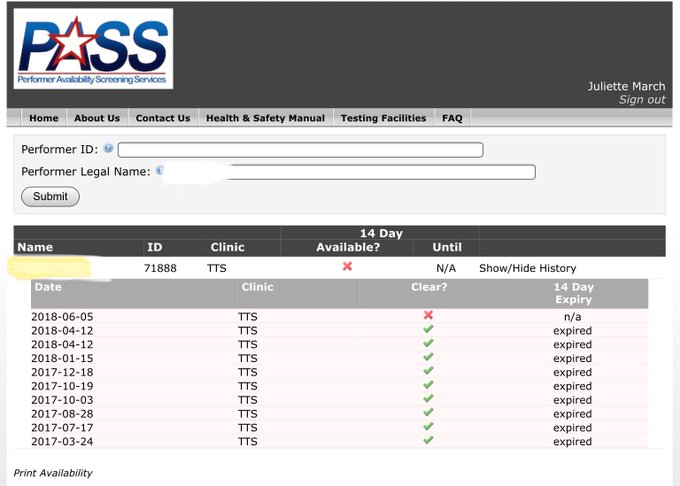Click the ID value 71888

pos(160,268)
